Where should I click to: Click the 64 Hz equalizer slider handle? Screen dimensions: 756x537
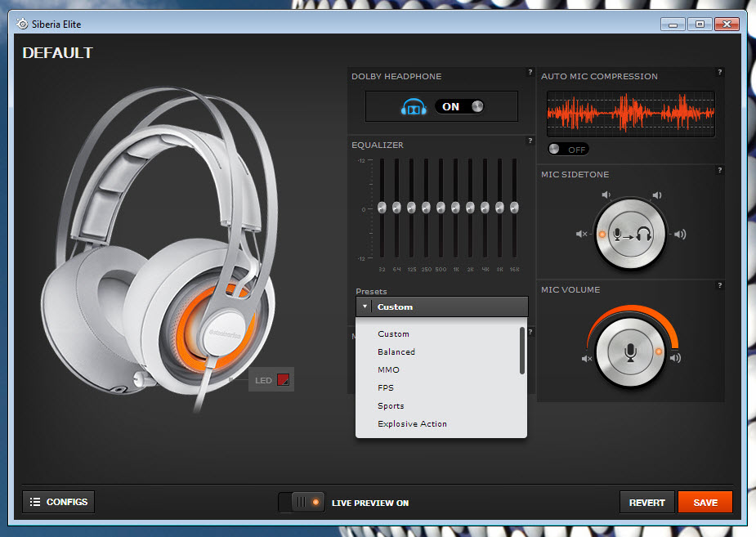[397, 208]
